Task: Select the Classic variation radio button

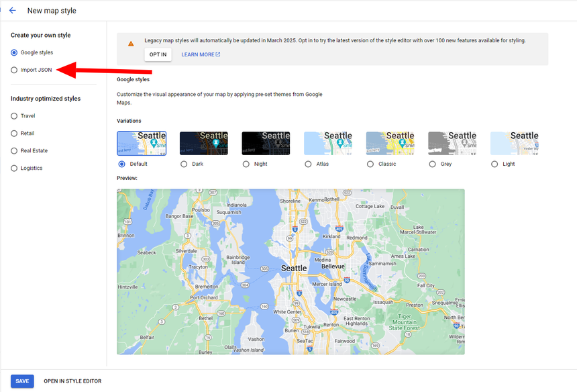Action: point(370,164)
